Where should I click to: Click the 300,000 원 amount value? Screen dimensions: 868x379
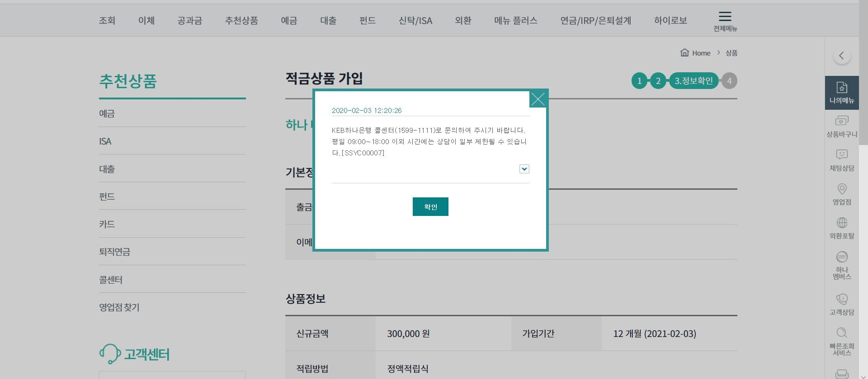point(408,333)
